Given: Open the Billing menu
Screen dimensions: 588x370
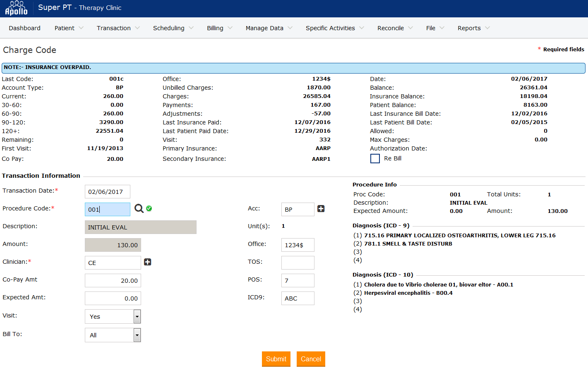Looking at the screenshot, I should (x=219, y=28).
